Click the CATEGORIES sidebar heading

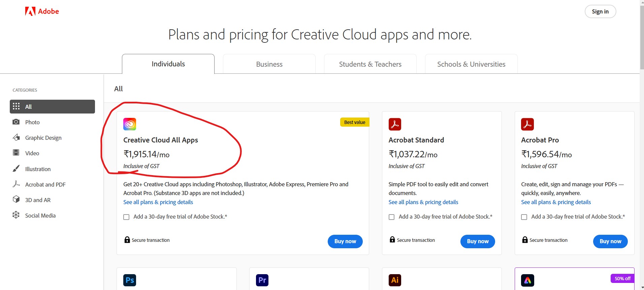click(25, 90)
